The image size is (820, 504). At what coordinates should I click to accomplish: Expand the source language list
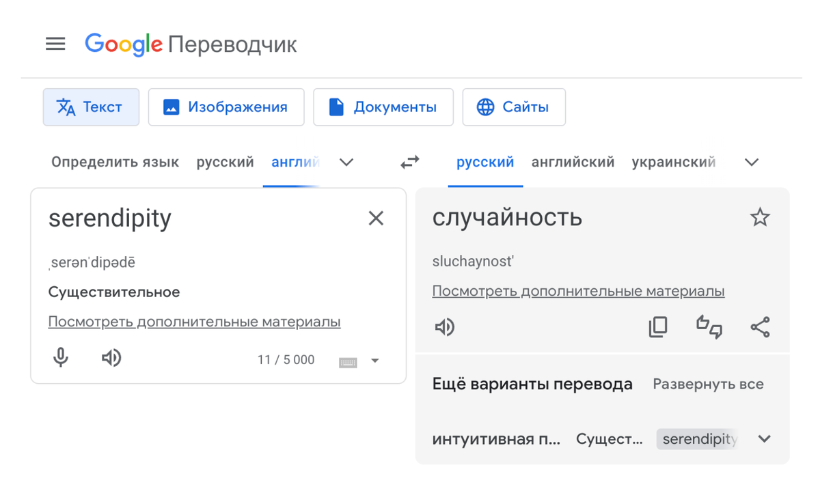pos(346,163)
